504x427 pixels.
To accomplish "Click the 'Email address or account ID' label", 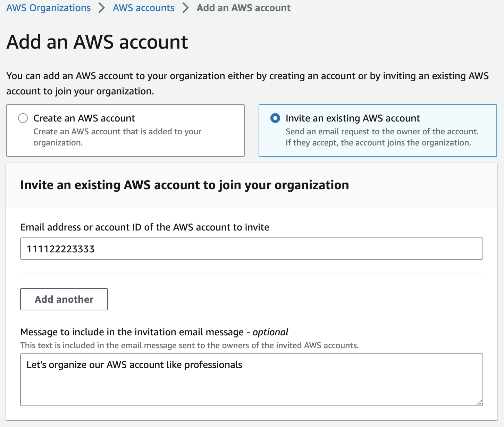I will (x=145, y=227).
